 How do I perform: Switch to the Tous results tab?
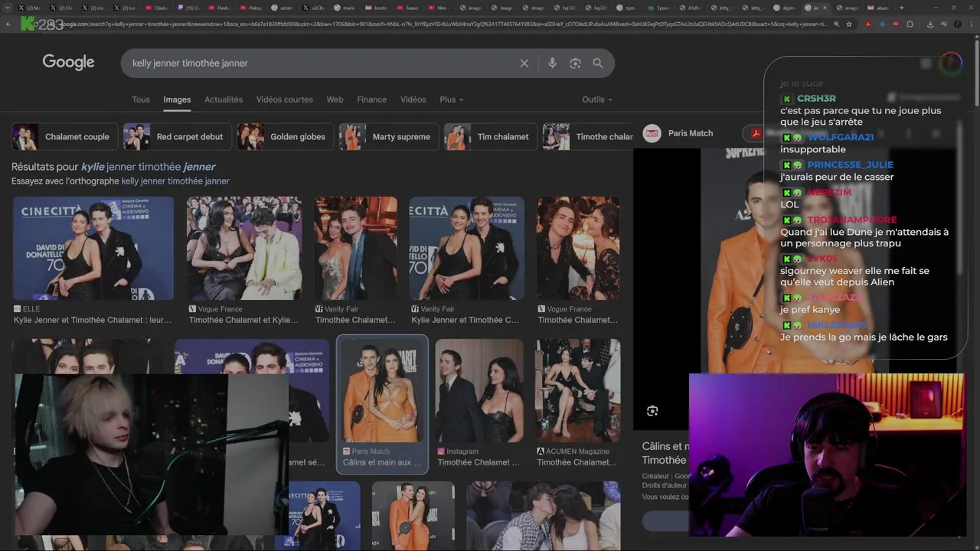(141, 99)
